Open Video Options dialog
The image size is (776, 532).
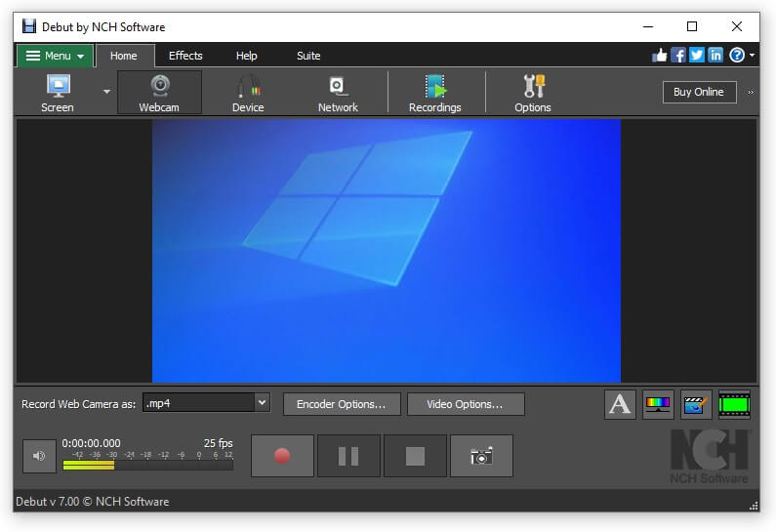point(466,404)
